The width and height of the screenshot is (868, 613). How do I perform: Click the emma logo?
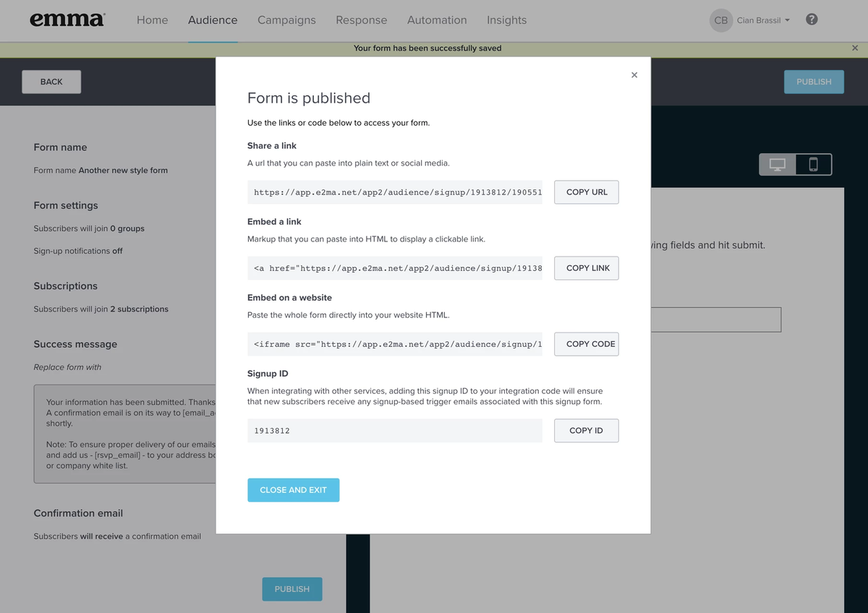(67, 20)
